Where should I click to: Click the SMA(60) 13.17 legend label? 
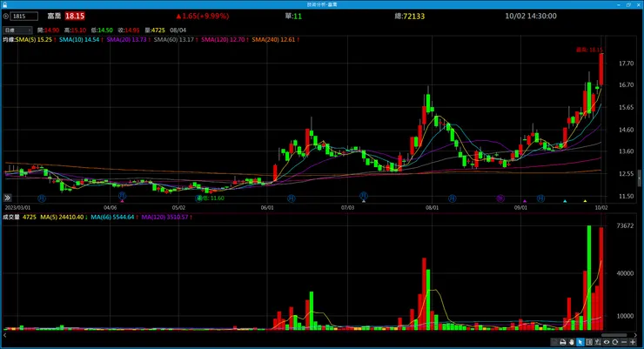(x=174, y=40)
